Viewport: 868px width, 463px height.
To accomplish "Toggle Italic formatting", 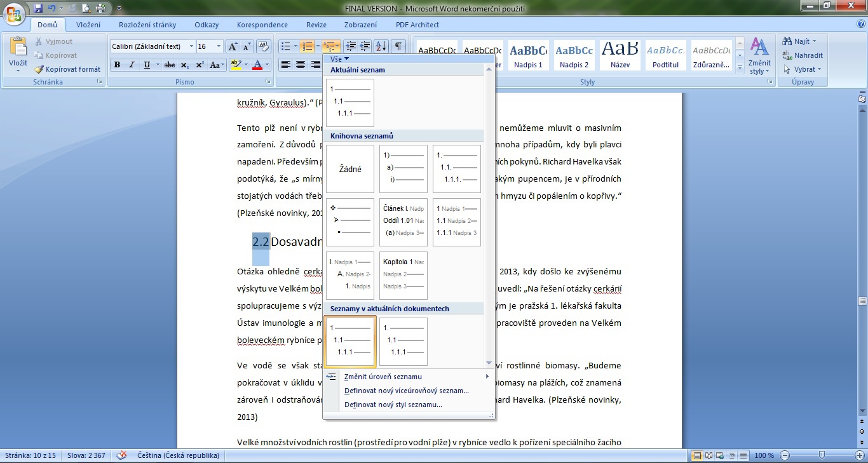I will coord(132,65).
